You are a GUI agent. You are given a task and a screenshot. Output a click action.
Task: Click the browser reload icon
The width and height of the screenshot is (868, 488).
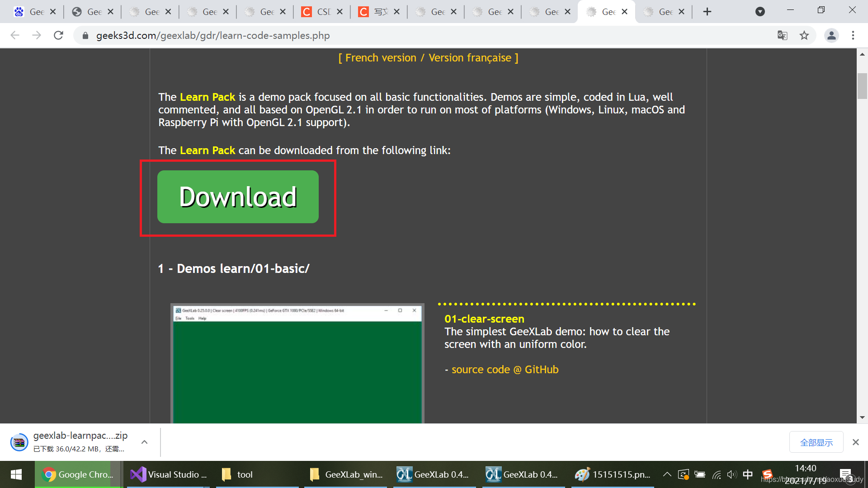pos(58,35)
